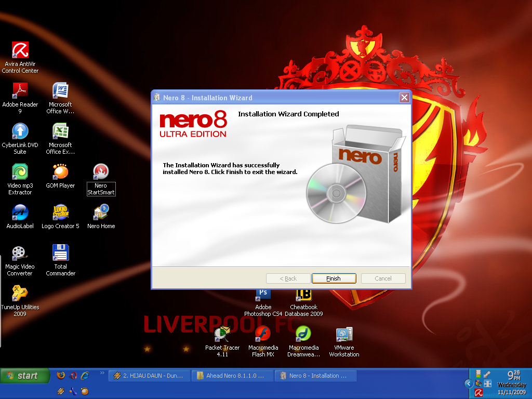Select the Nero Home desktop icon
The width and height of the screenshot is (532, 399).
[101, 216]
